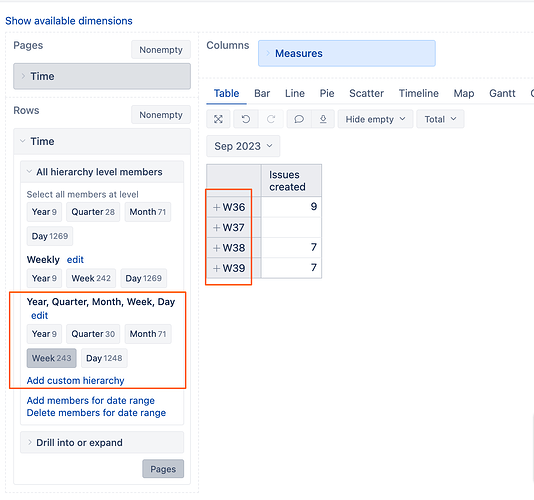Click the undo arrow icon
Screen dimensions: 534x500
click(x=246, y=119)
